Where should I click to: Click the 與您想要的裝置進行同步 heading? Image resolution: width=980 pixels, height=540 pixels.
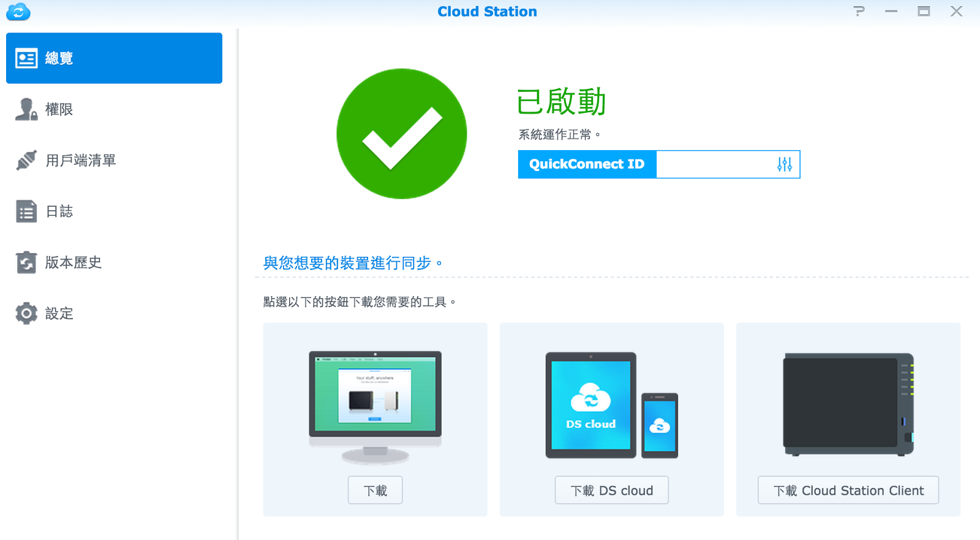click(x=353, y=263)
